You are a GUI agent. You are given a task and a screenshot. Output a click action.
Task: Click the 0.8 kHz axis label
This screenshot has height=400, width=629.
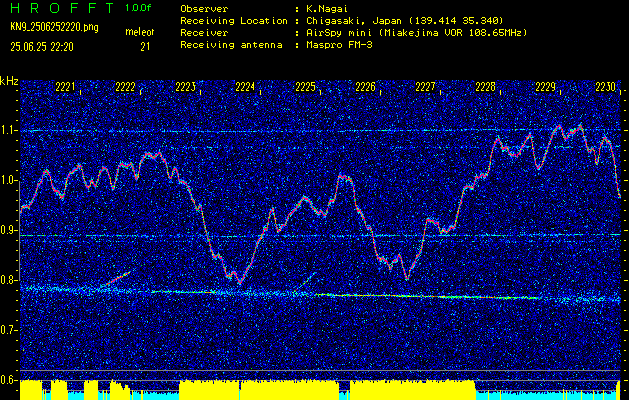(8, 280)
